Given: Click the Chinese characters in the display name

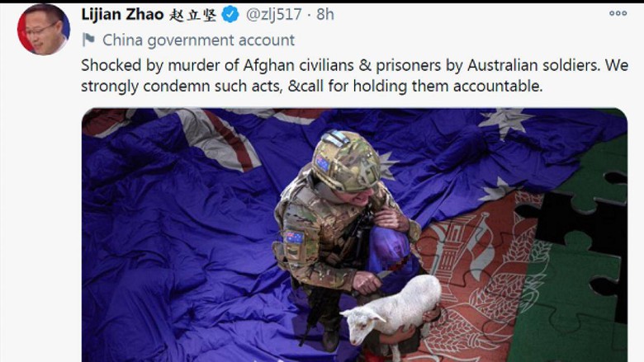Looking at the screenshot, I should (192, 15).
